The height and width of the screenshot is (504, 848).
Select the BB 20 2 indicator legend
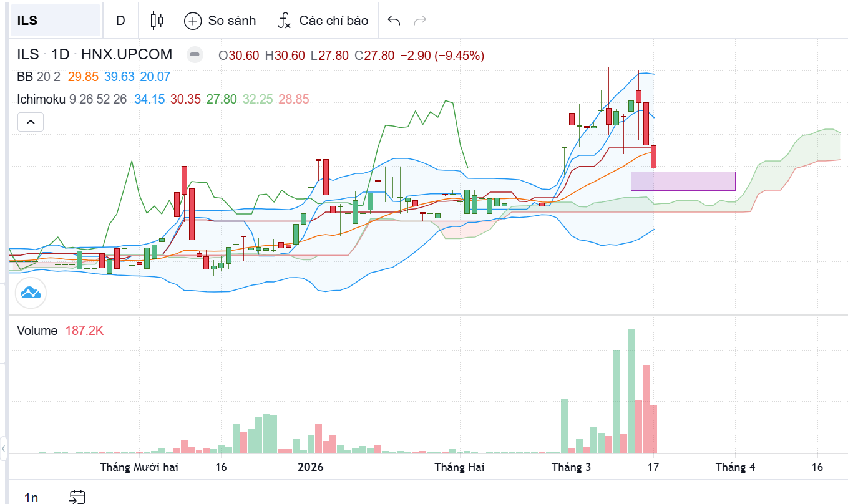[39, 77]
